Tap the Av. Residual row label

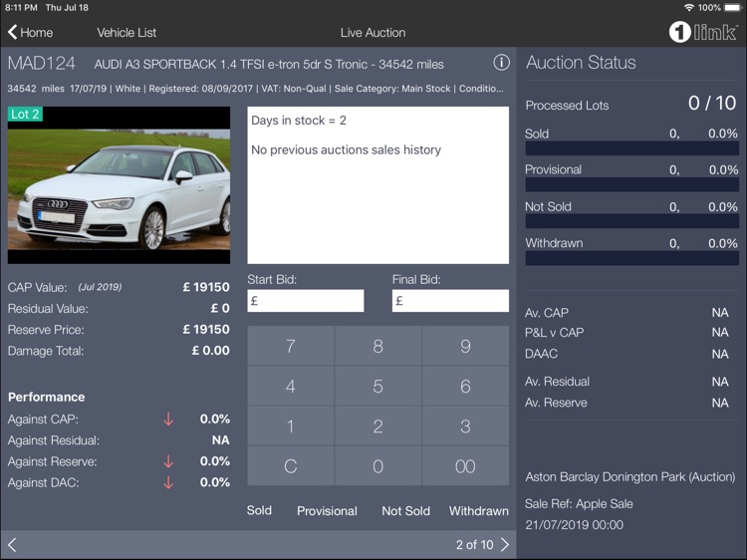557,382
